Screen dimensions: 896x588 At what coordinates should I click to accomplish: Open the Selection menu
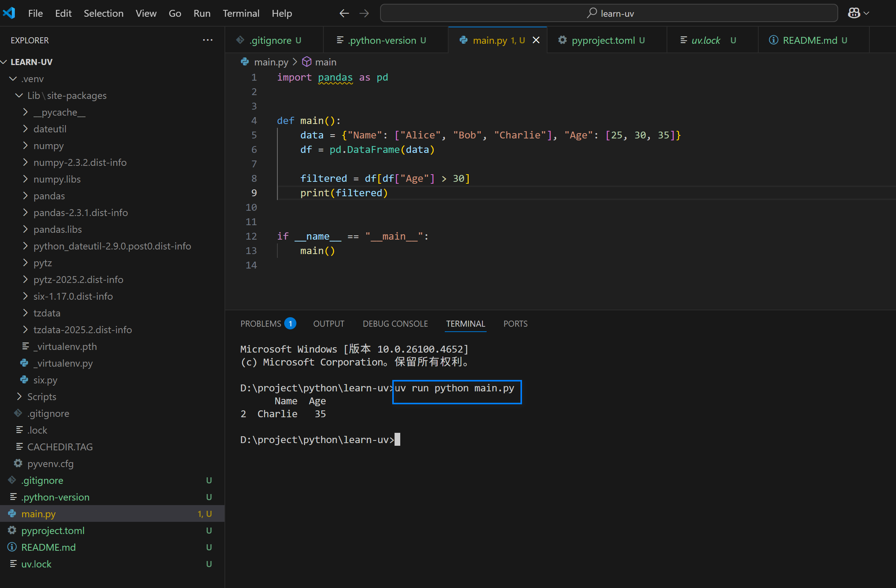[x=103, y=13]
